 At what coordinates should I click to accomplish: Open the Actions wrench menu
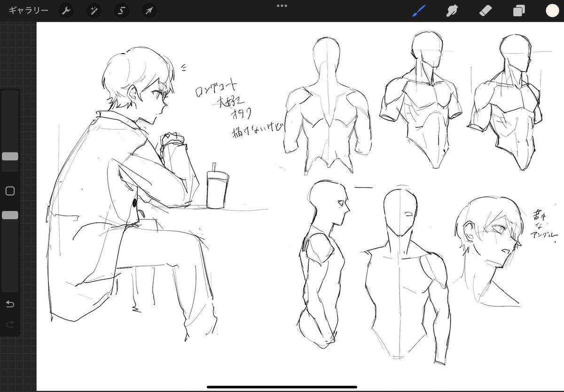(66, 10)
